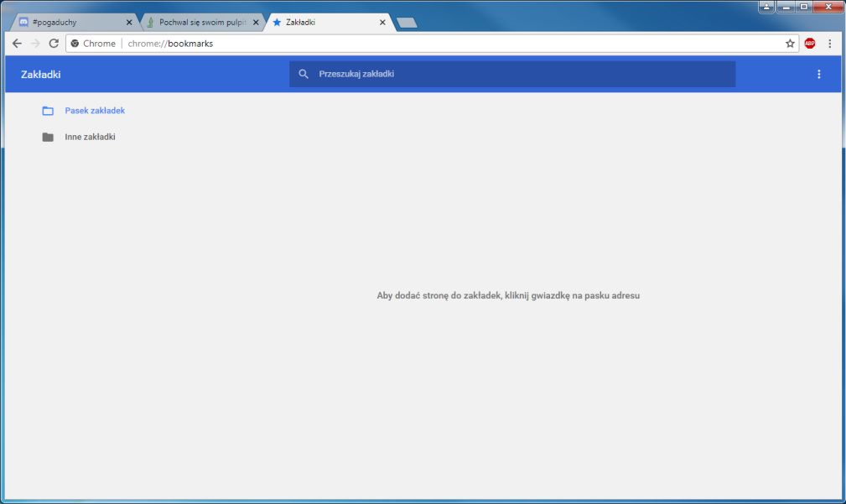Open a new tab
This screenshot has width=846, height=504.
(x=407, y=23)
